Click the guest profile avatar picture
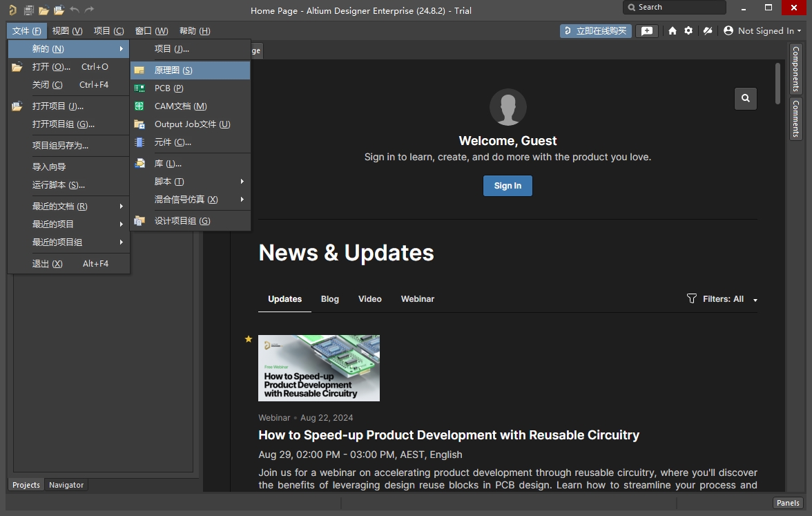This screenshot has height=516, width=812. point(508,106)
